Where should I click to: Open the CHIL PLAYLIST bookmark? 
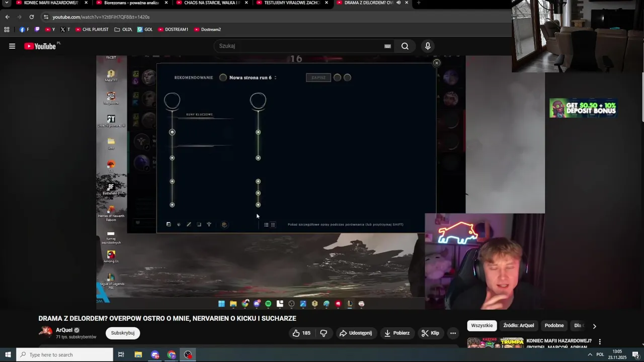pos(92,29)
